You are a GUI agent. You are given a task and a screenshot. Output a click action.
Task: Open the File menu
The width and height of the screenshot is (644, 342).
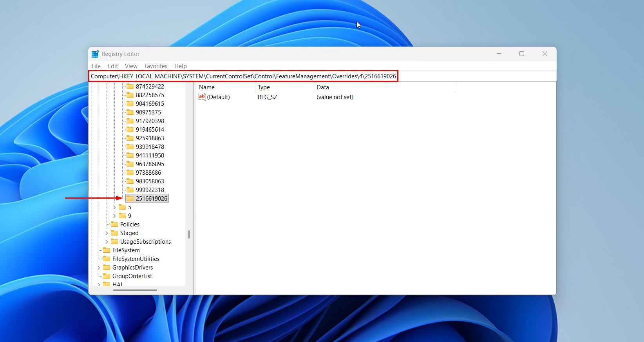96,66
